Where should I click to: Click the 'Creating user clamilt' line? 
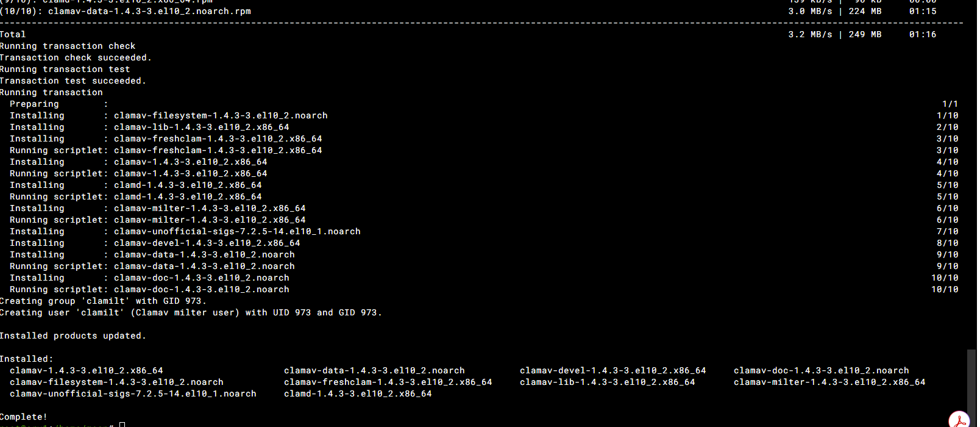[x=191, y=313]
